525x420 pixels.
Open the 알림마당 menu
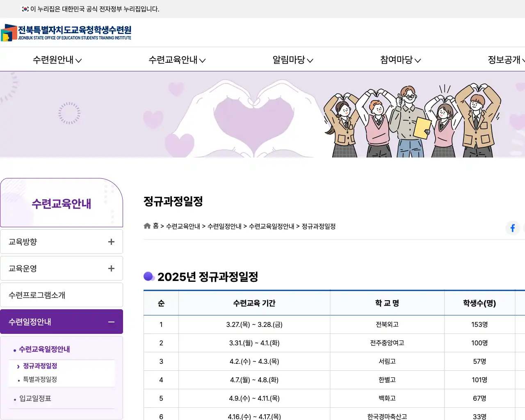[292, 60]
